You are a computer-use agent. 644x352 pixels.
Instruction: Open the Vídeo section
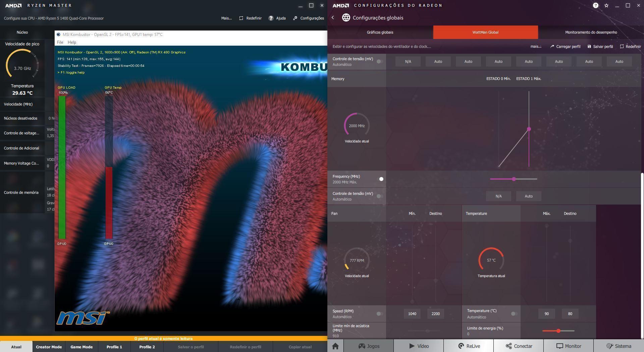[x=419, y=346]
